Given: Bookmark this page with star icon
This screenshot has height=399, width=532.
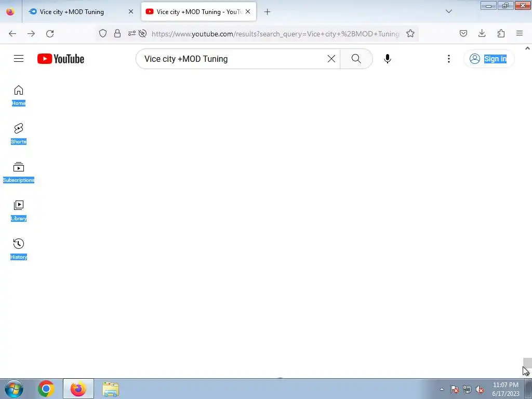Looking at the screenshot, I should tap(410, 33).
